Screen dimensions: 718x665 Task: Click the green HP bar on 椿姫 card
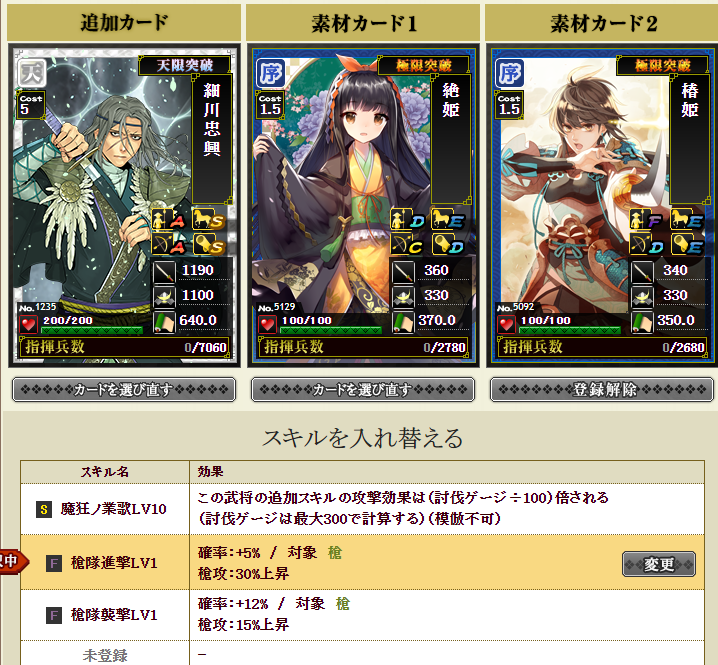click(570, 330)
